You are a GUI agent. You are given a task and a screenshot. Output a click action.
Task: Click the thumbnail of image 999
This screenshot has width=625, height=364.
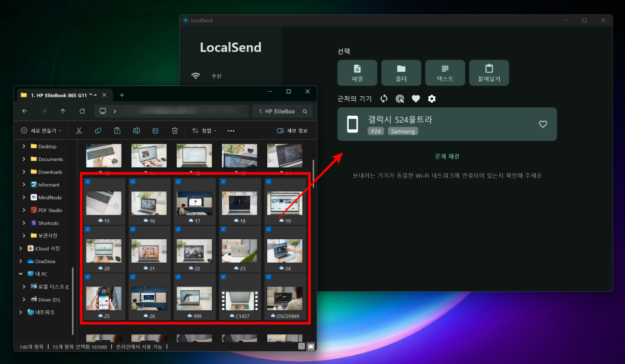[194, 299]
